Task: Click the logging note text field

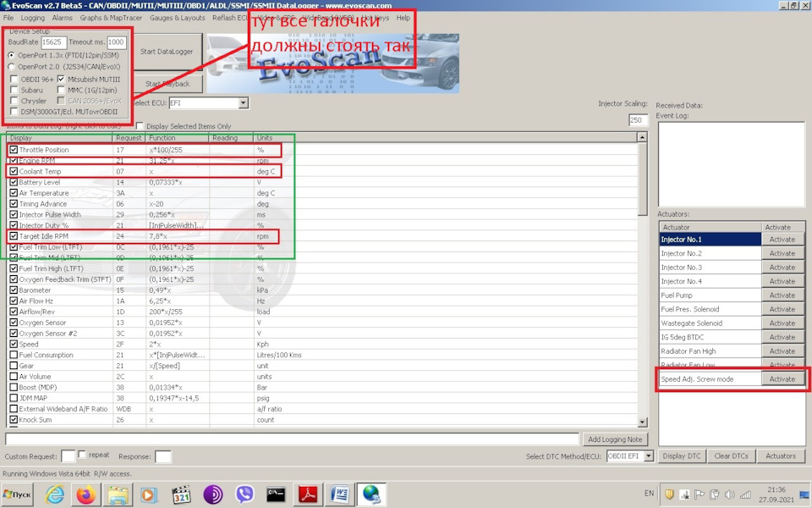Action: pyautogui.click(x=292, y=439)
